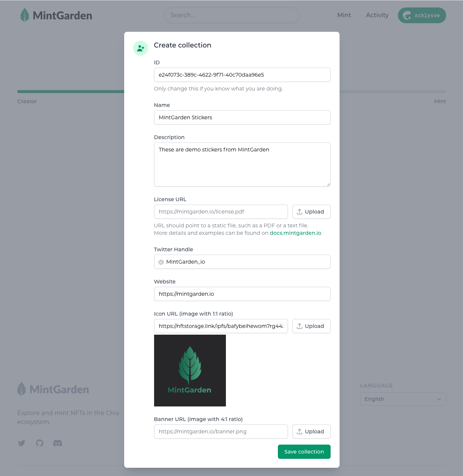
Task: Upload an image for Banner URL
Action: (311, 432)
